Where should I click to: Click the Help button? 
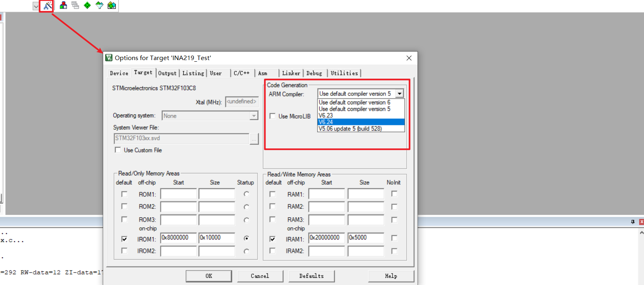pos(391,276)
